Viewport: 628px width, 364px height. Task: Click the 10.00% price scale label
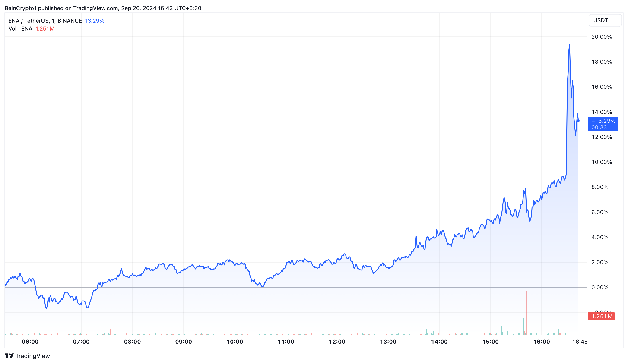(x=602, y=162)
